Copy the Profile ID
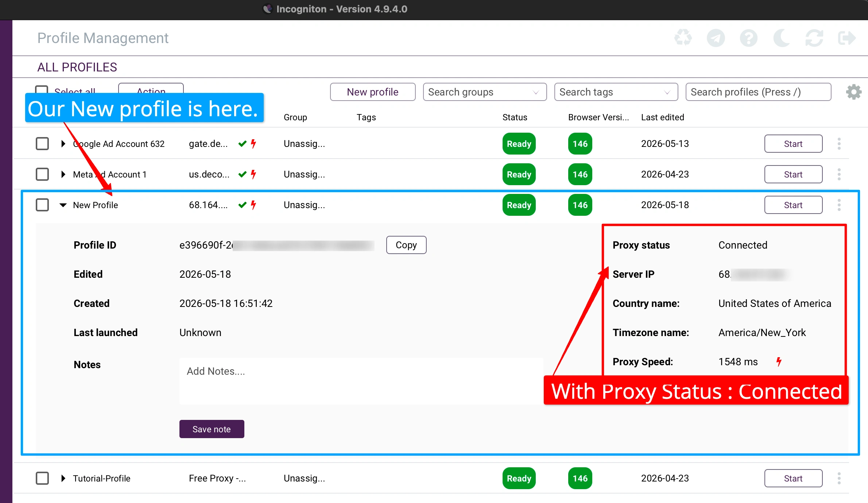The height and width of the screenshot is (503, 868). coord(406,245)
